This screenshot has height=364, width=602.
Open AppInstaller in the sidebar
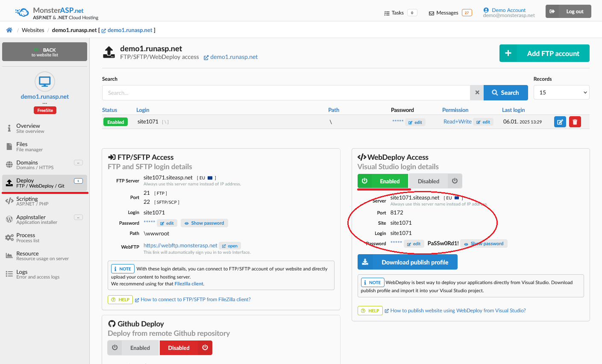(44, 220)
